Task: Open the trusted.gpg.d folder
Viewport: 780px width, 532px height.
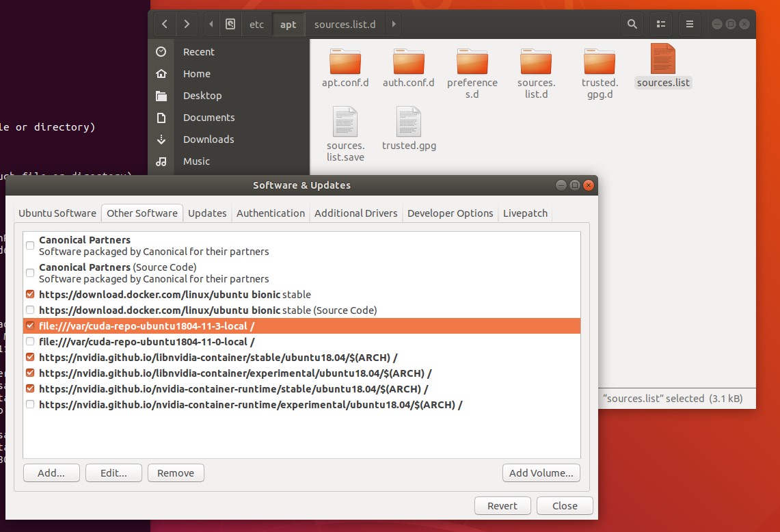Action: click(599, 65)
